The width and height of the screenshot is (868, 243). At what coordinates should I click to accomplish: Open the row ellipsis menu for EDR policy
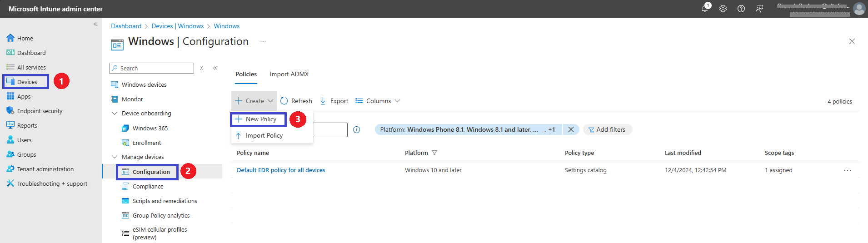pos(848,170)
